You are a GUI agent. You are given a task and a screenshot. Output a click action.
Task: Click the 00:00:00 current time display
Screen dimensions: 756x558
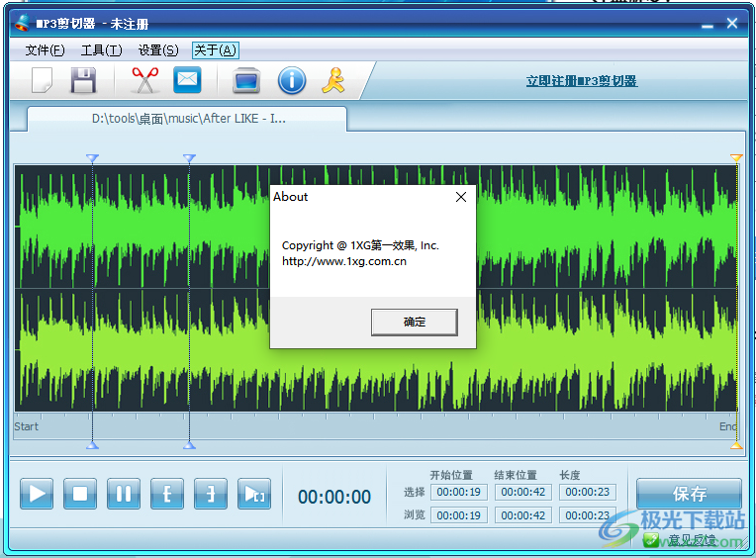coord(334,497)
